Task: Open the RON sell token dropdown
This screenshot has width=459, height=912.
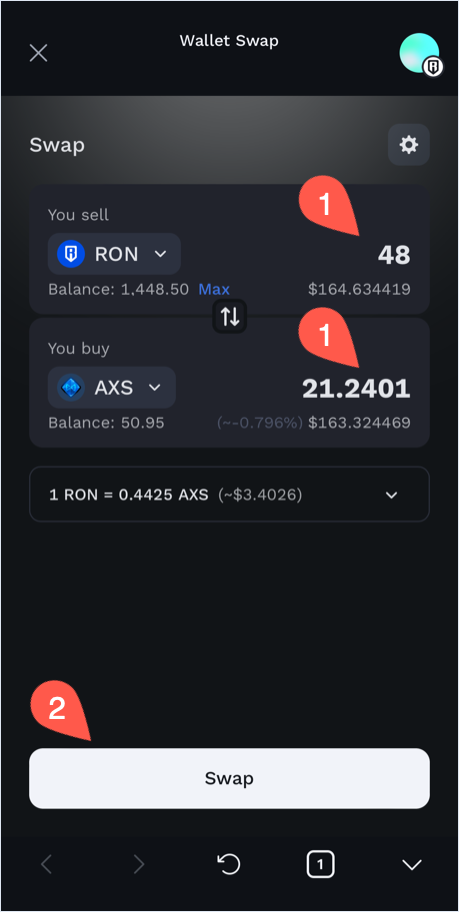Action: [114, 254]
